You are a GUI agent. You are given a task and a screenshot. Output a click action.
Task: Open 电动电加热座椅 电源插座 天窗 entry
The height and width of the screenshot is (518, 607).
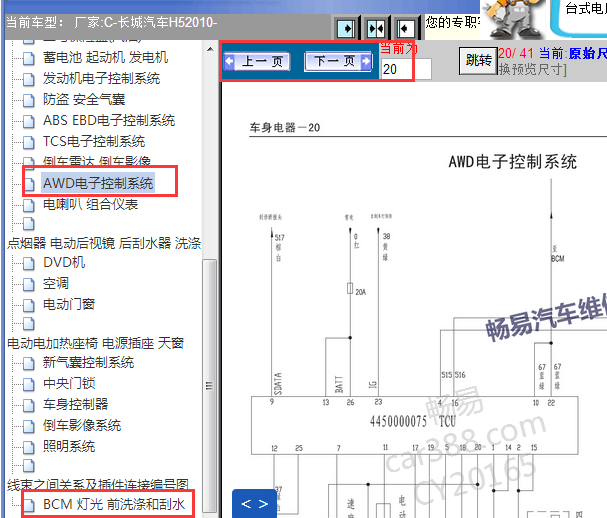96,343
